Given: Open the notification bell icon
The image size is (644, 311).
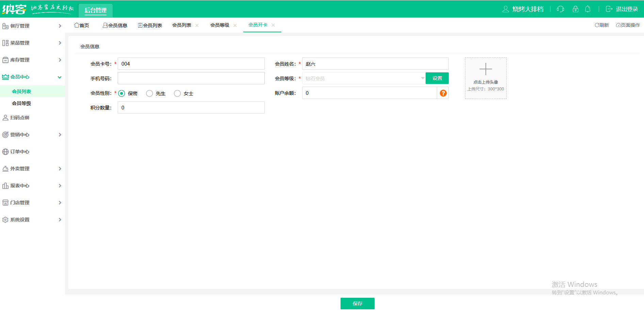Looking at the screenshot, I should 588,9.
